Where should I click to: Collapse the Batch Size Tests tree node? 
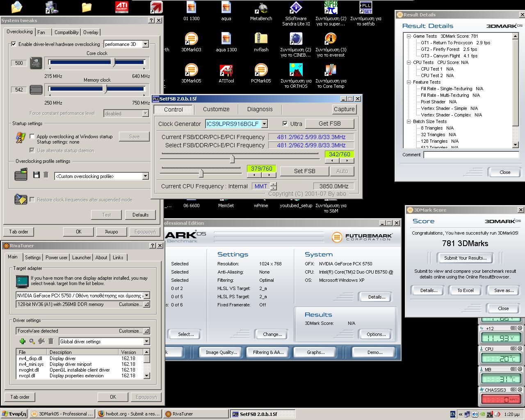click(x=409, y=121)
